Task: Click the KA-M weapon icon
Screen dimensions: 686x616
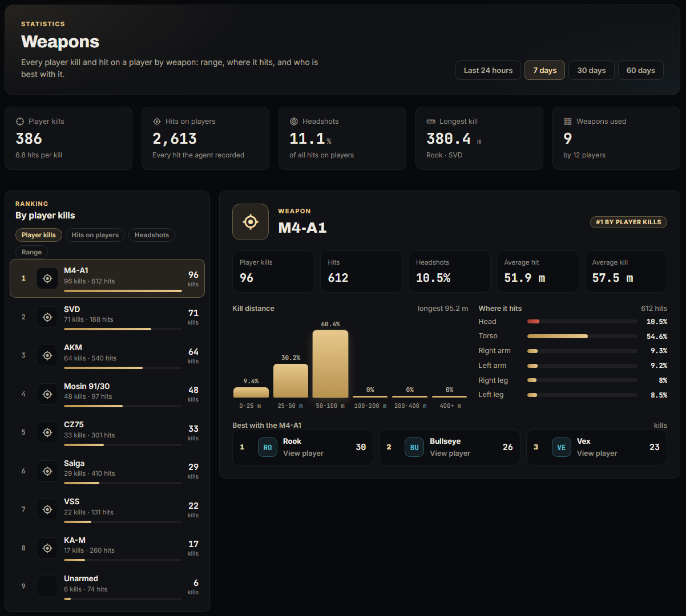Action: coord(47,548)
